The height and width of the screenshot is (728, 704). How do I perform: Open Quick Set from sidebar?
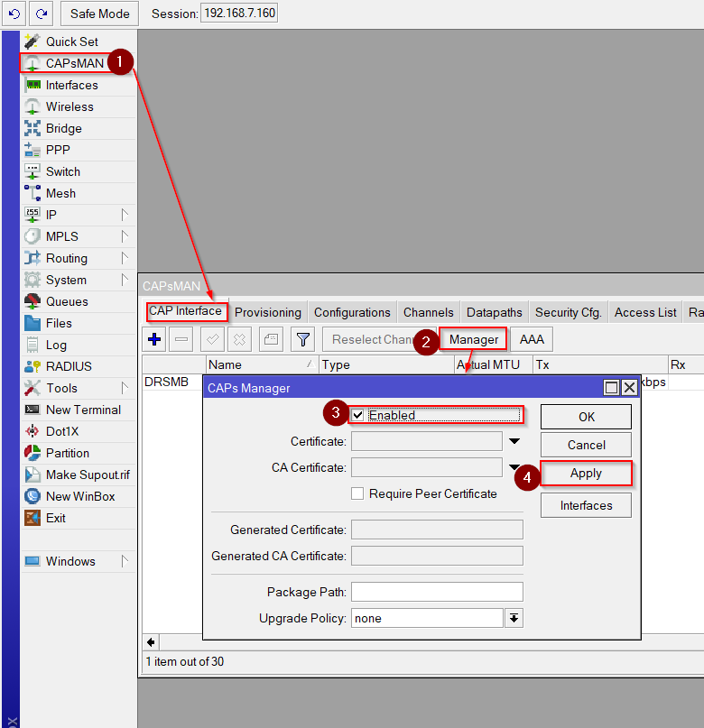[x=71, y=41]
